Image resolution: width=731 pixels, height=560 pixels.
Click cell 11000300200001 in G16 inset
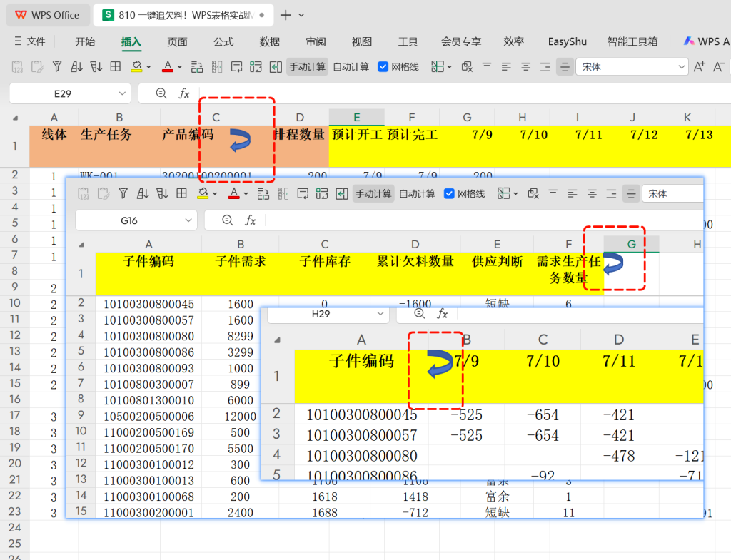[148, 512]
